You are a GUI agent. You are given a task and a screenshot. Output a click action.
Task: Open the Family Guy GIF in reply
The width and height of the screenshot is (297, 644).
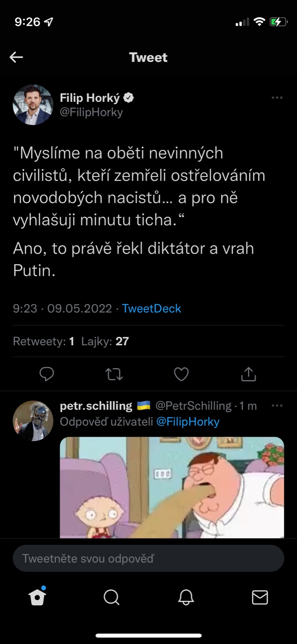(172, 487)
